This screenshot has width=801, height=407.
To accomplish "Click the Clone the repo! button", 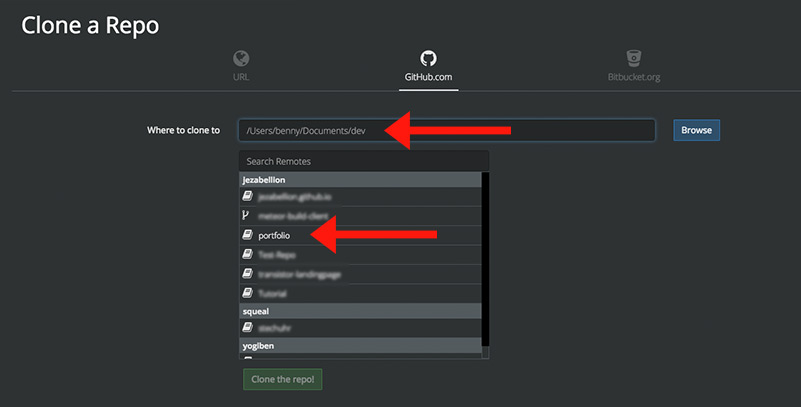I will (282, 379).
